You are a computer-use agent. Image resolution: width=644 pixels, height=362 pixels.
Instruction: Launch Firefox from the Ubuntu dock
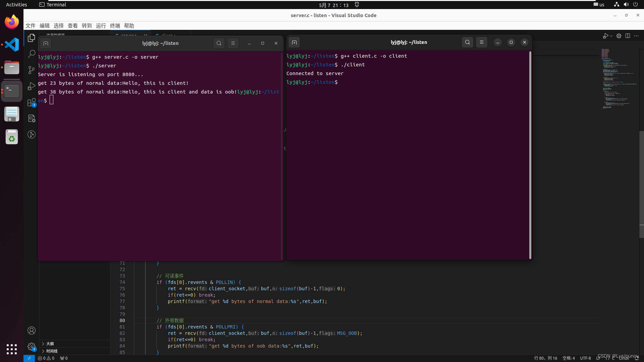12,22
